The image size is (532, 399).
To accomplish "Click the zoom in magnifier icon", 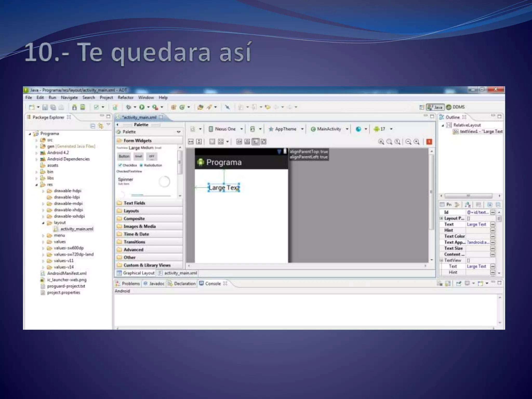I will pyautogui.click(x=417, y=142).
